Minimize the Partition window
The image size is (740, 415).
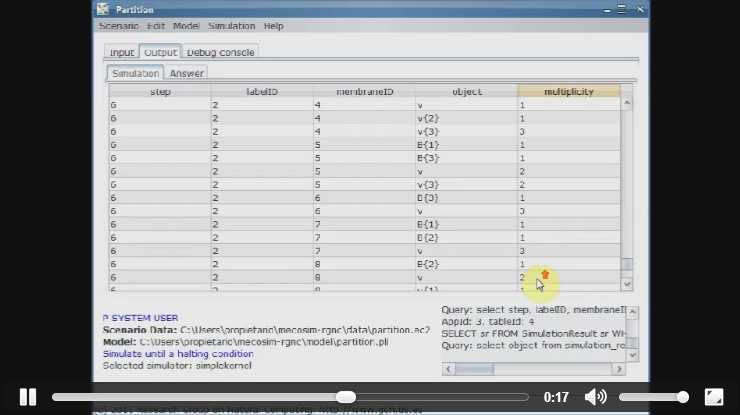click(607, 9)
